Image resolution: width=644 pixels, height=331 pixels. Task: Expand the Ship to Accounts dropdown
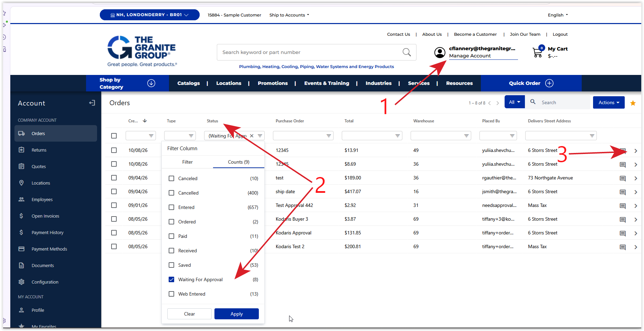[289, 15]
